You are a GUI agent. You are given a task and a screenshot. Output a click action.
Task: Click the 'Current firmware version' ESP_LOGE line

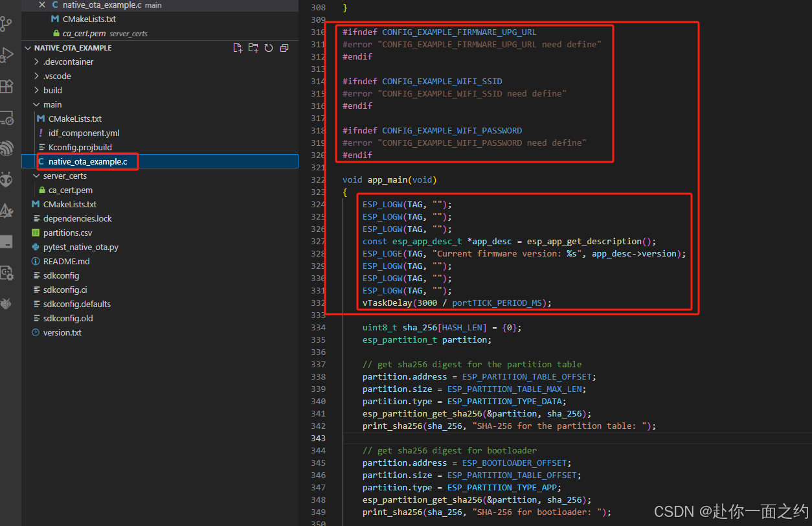(x=524, y=254)
